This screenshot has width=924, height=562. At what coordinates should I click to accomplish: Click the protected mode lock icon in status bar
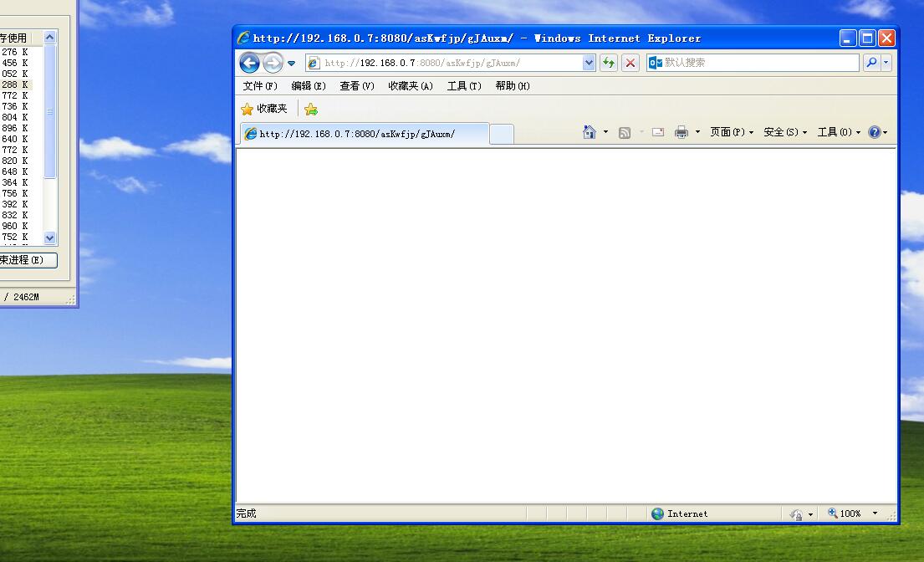click(x=796, y=514)
